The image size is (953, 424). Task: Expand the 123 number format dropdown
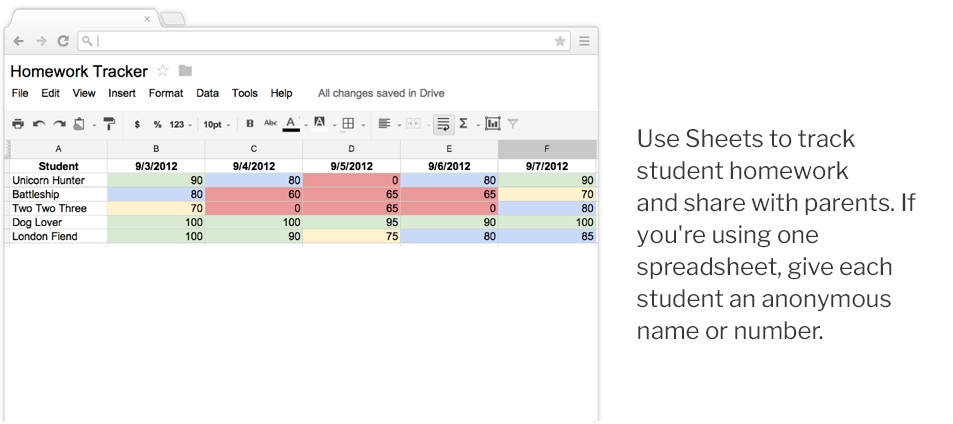click(180, 125)
